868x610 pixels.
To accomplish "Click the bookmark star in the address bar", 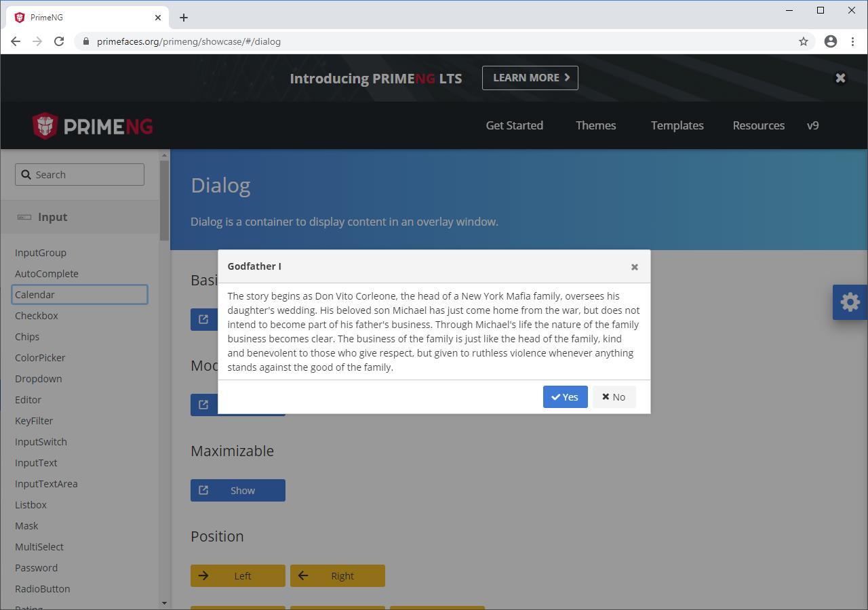I will (804, 41).
